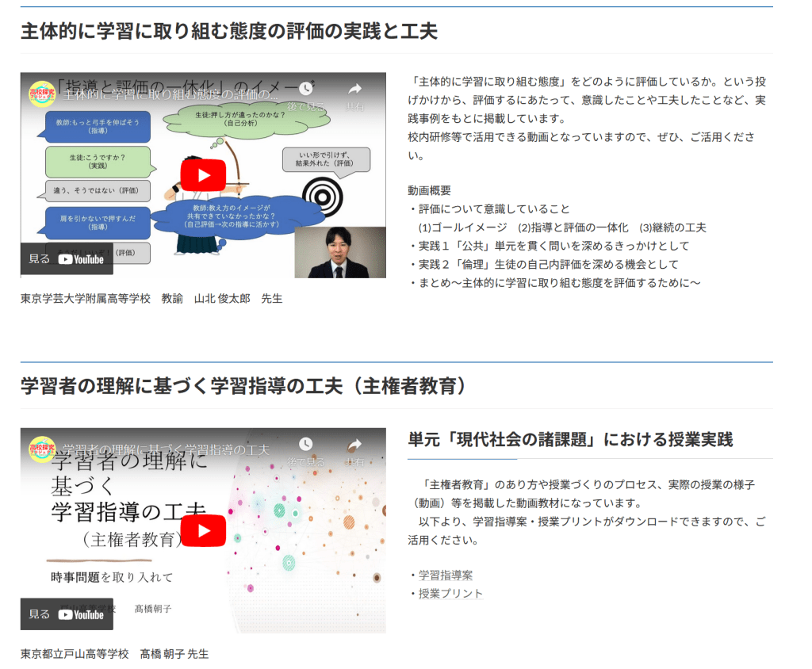This screenshot has width=812, height=669.
Task: Open the 学習指導案 download link
Action: pyautogui.click(x=445, y=575)
